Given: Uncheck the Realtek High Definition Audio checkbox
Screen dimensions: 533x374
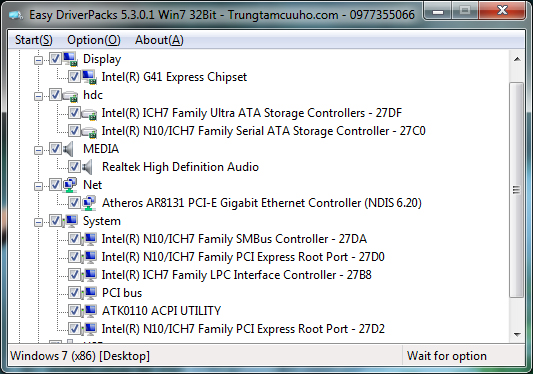Looking at the screenshot, I should coord(74,167).
